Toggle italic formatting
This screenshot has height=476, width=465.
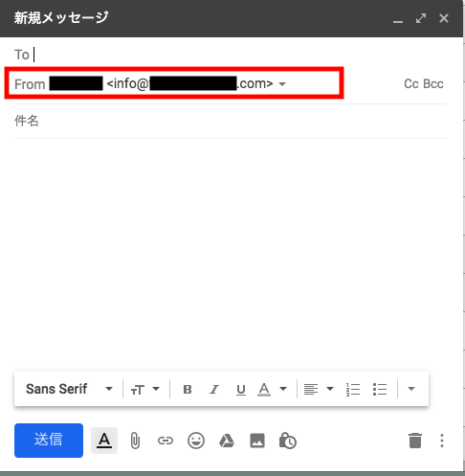214,389
